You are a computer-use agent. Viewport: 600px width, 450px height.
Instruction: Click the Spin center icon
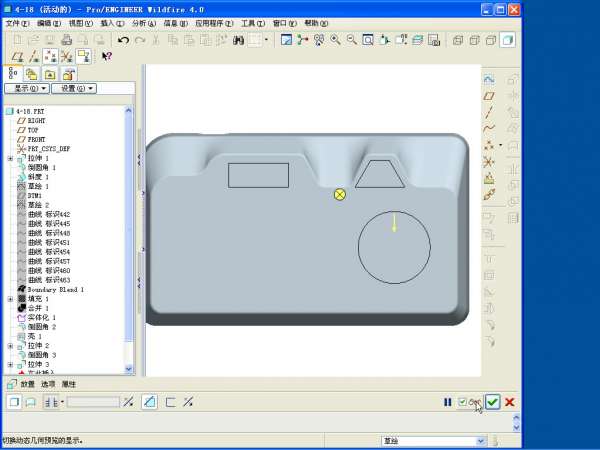coord(303,40)
